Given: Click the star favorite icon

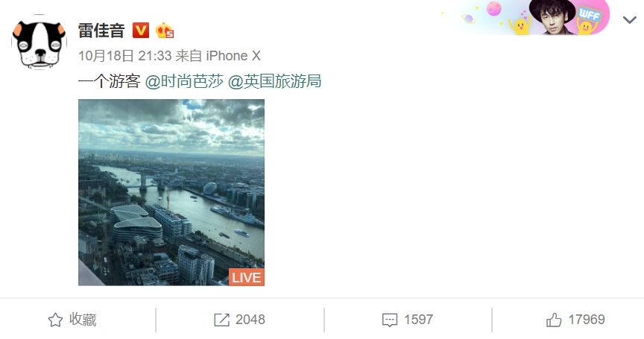Looking at the screenshot, I should (x=55, y=320).
